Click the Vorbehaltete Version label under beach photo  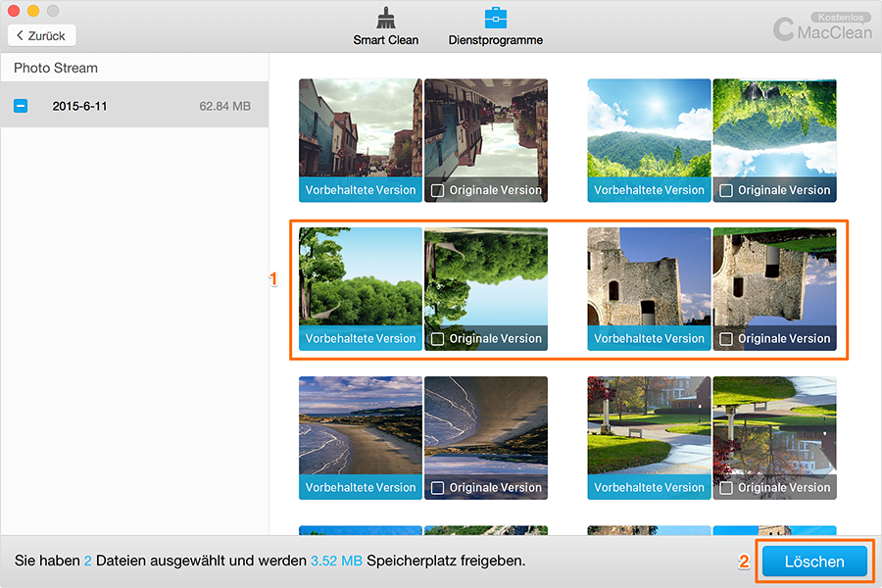(361, 487)
